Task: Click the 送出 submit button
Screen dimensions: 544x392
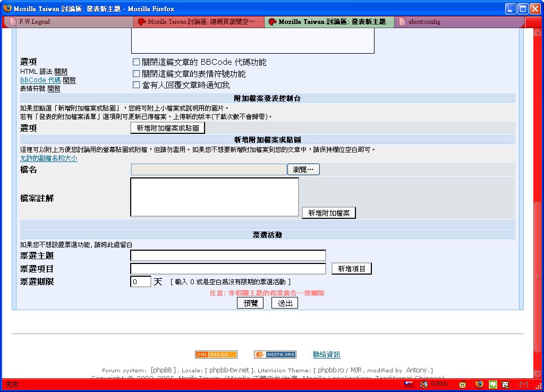Action: point(285,303)
